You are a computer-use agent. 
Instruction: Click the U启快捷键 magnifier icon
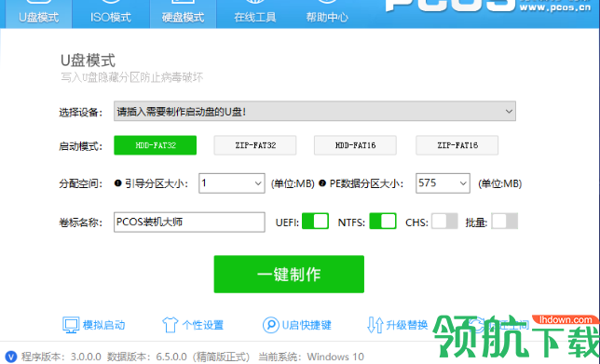pos(271,325)
